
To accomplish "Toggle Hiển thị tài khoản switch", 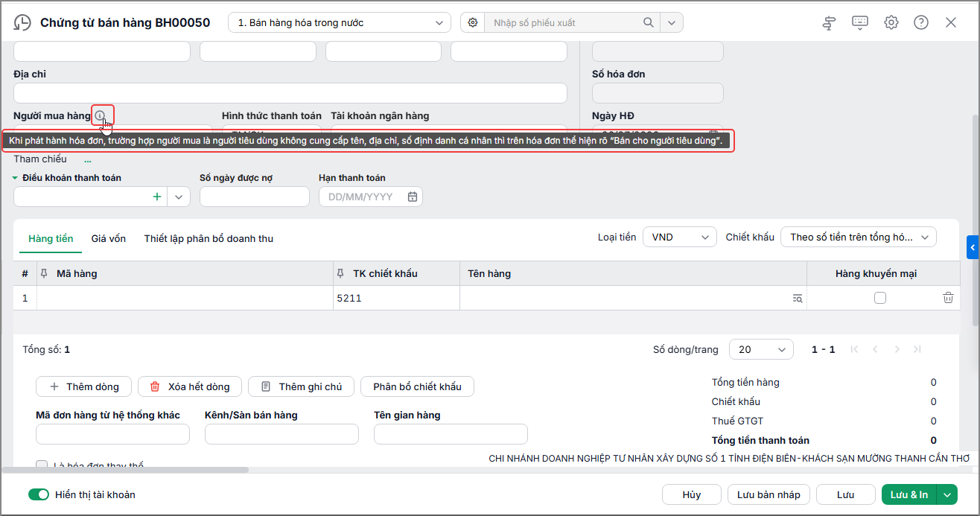I will 39,494.
